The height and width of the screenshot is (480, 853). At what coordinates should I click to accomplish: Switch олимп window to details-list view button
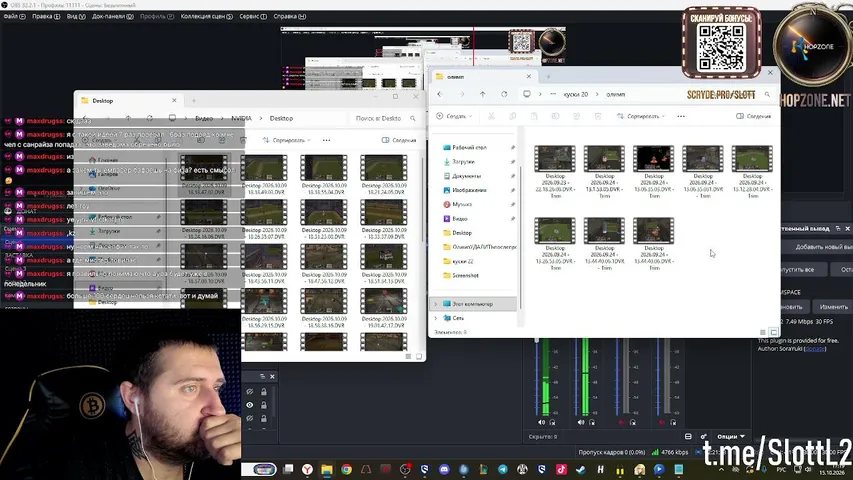(763, 332)
